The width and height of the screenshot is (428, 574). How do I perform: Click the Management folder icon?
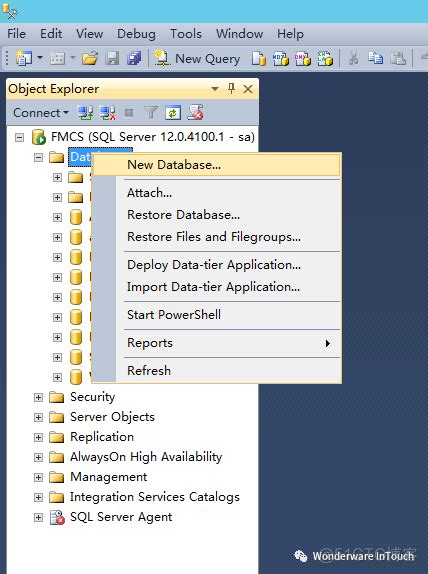coord(57,477)
